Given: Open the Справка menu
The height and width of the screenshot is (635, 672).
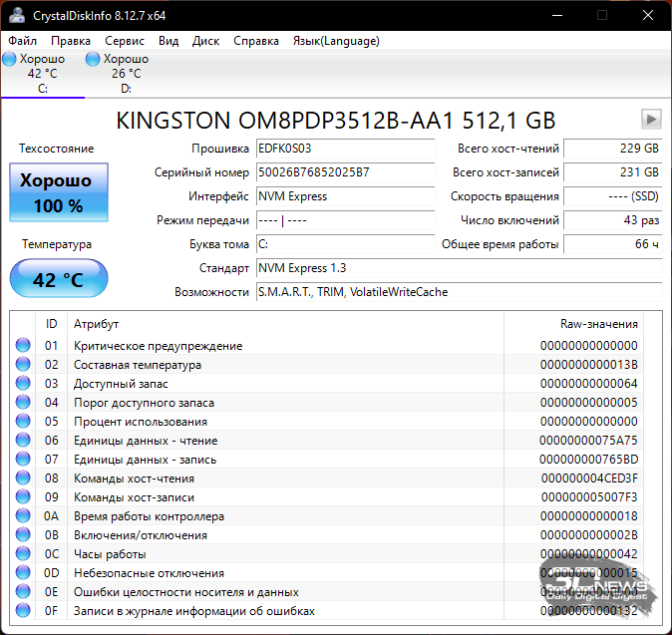Looking at the screenshot, I should click(256, 41).
